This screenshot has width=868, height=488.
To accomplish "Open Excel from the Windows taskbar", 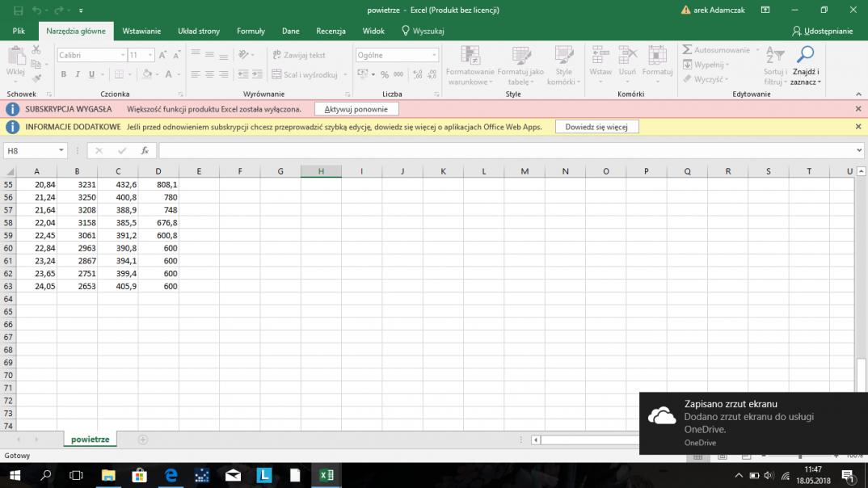I will 326,475.
